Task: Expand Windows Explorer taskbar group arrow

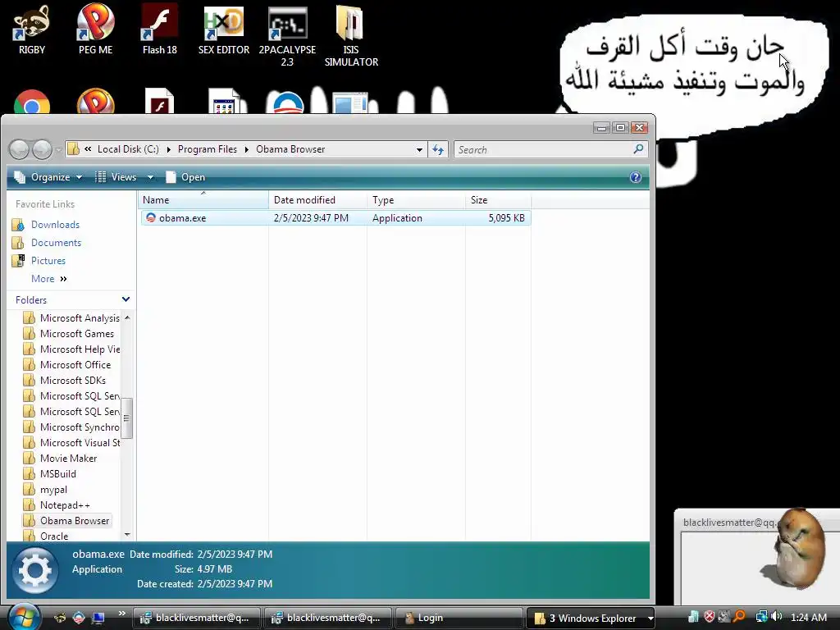Action: [650, 619]
